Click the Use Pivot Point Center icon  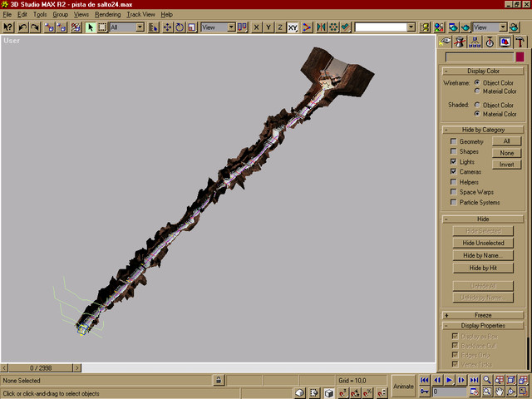coord(242,27)
